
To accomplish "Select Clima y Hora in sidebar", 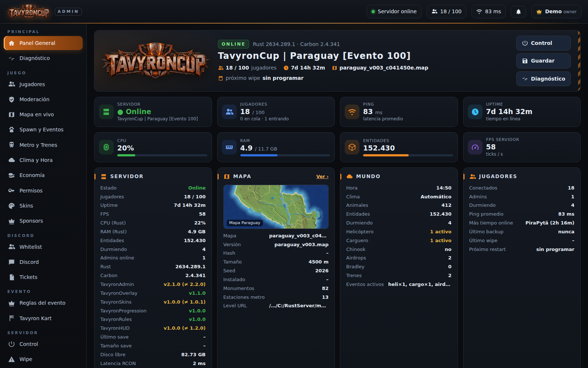I will 43,160.
